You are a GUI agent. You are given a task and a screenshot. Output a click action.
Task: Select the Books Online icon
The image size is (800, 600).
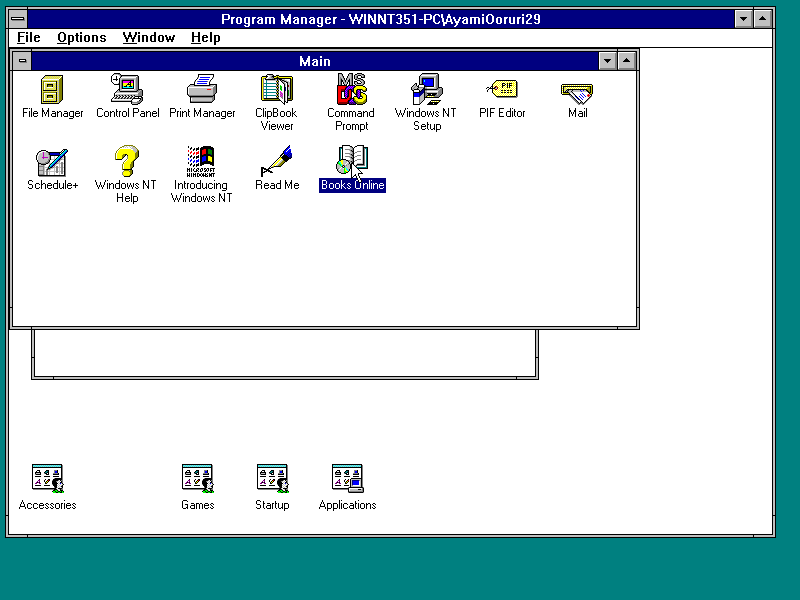point(352,160)
